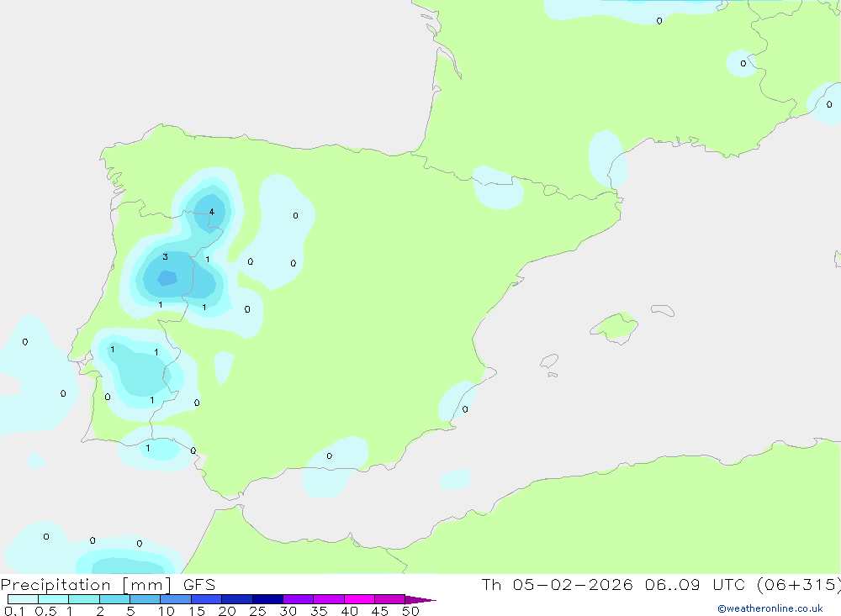This screenshot has width=841, height=616.
Task: Open the weatheronline.co.uk copyright link
Action: (770, 608)
